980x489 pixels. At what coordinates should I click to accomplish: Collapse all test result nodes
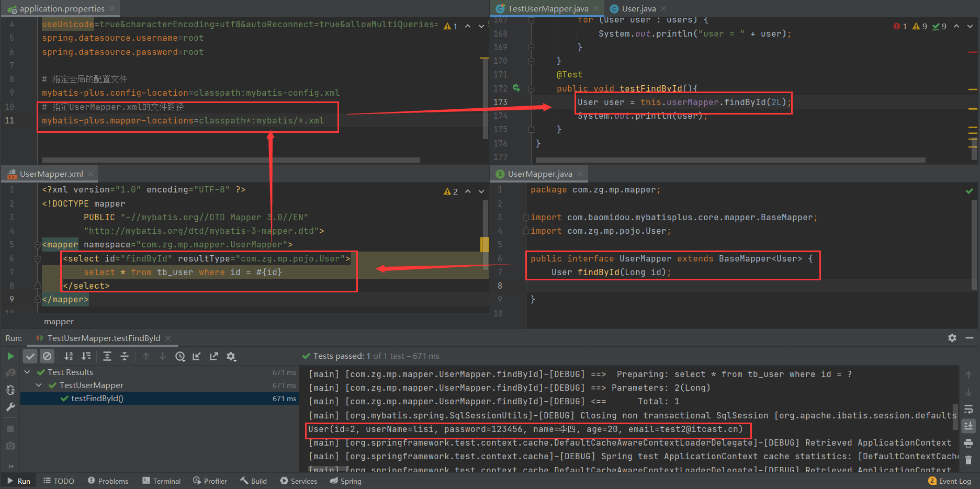pyautogui.click(x=125, y=356)
